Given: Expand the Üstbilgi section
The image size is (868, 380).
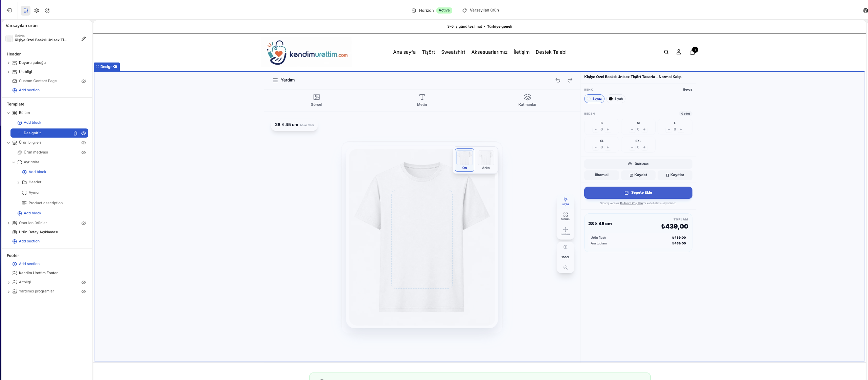Looking at the screenshot, I should [x=8, y=72].
